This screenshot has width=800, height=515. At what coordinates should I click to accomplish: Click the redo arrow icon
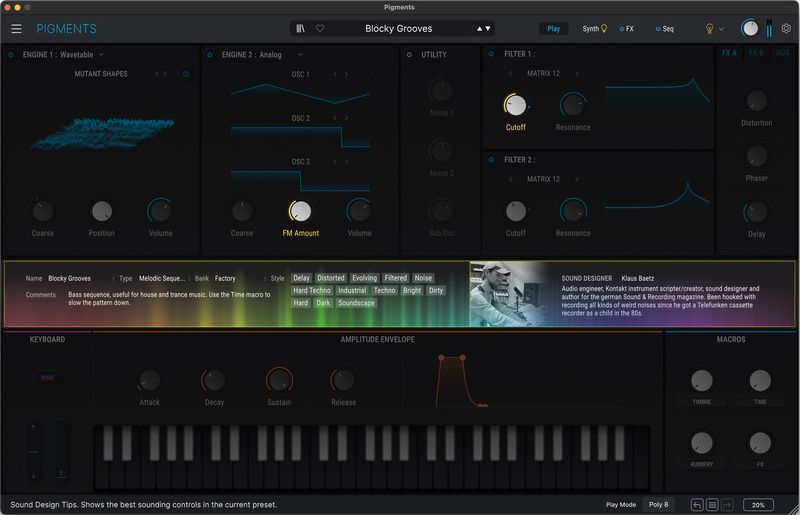[728, 505]
